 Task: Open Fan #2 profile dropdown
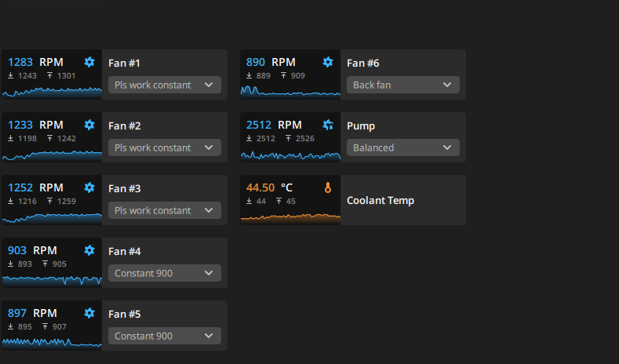pos(165,147)
